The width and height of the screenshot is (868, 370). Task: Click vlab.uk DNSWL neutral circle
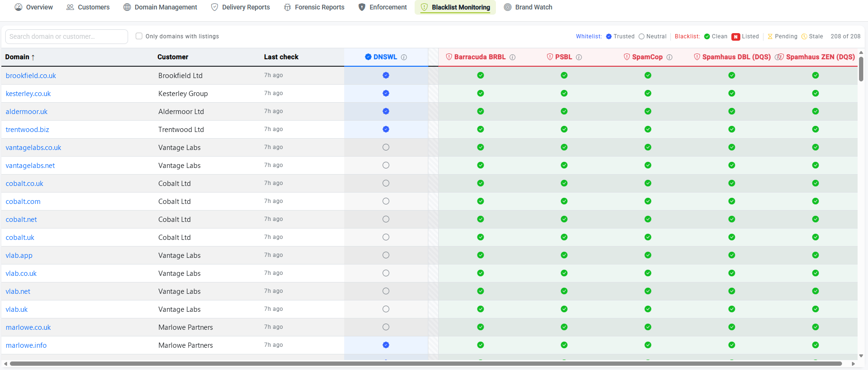click(386, 309)
